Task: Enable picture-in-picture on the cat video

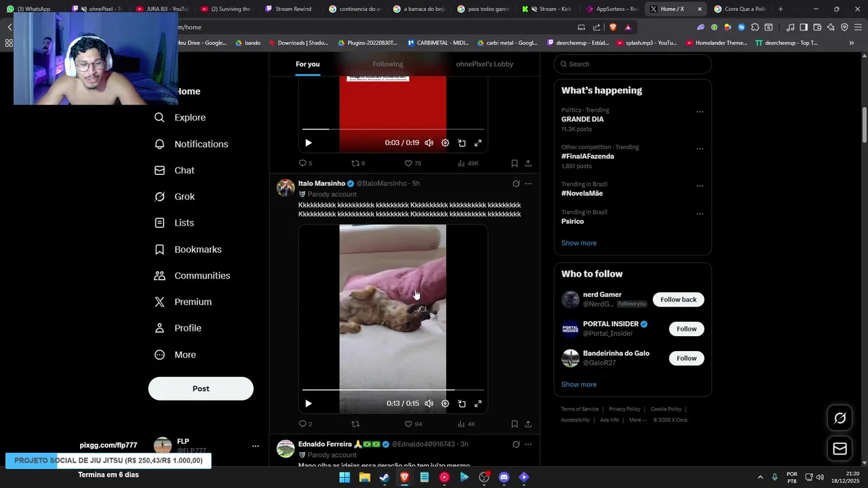Action: pyautogui.click(x=462, y=403)
